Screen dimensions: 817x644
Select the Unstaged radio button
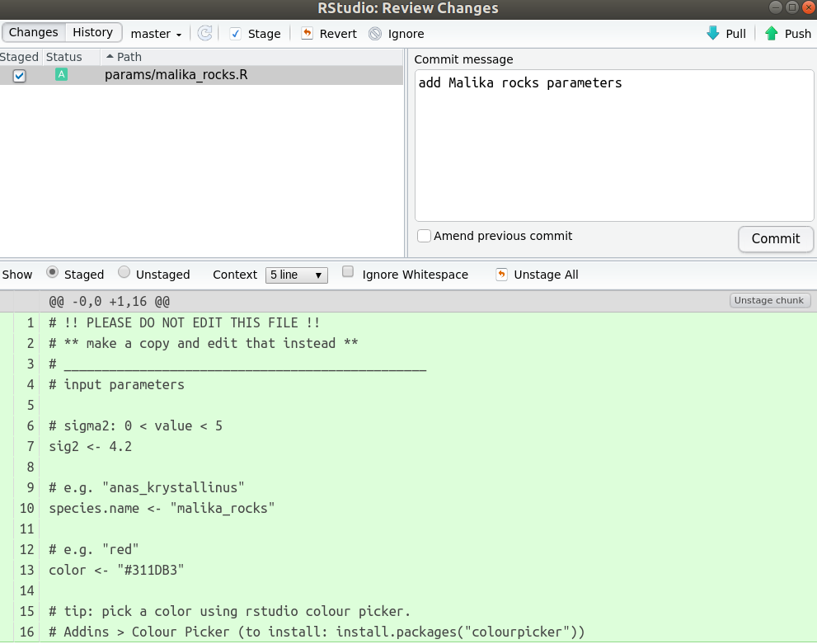pos(124,274)
